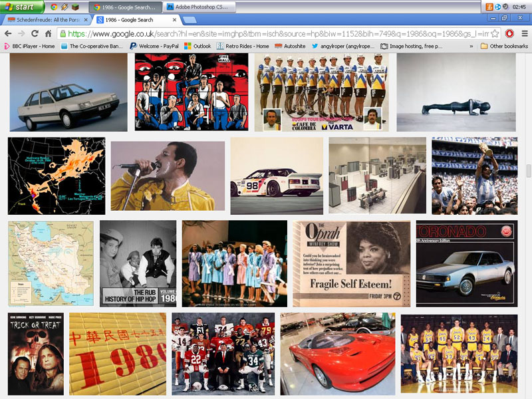Open the Toronado car advertisement image

[x=467, y=263]
